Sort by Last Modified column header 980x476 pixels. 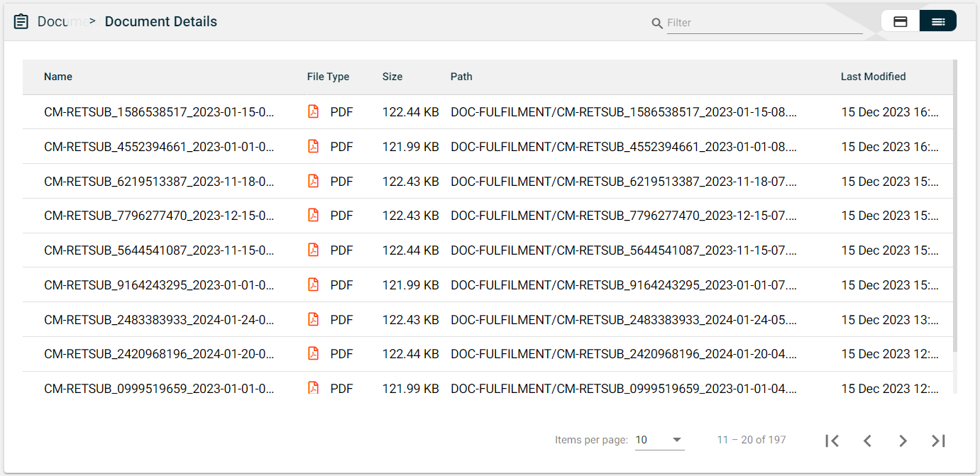(873, 77)
